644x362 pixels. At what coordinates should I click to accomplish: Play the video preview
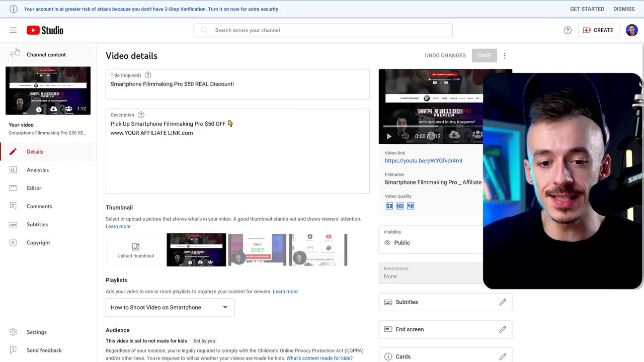point(389,136)
